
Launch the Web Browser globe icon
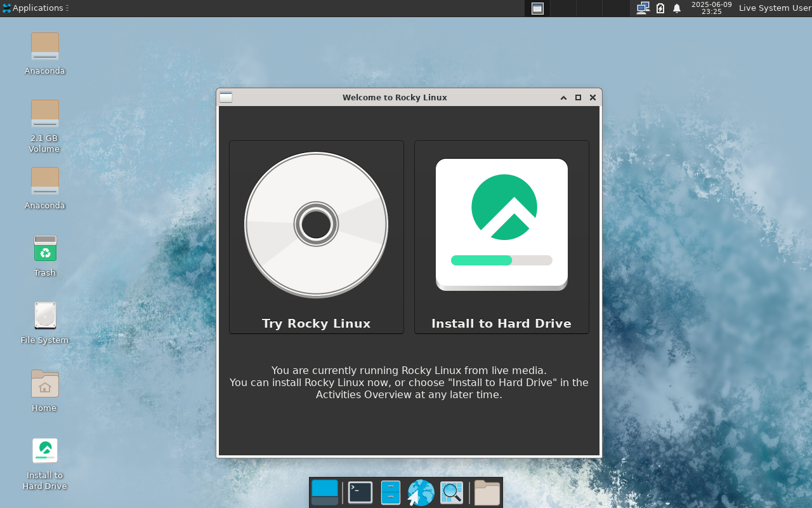(x=421, y=493)
